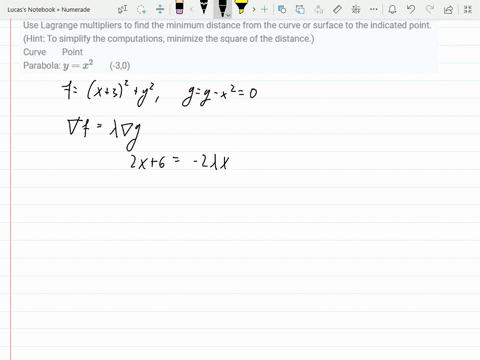
Task: Open the shapes tool
Action: tap(282, 9)
